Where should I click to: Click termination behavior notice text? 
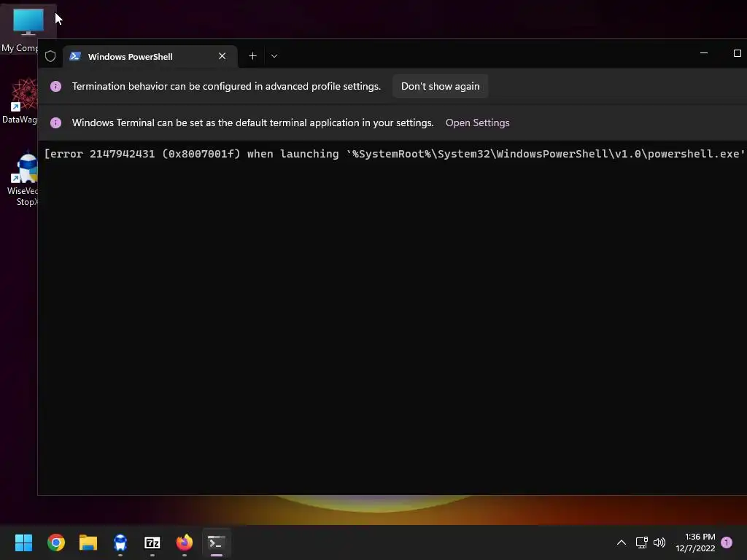coord(226,86)
